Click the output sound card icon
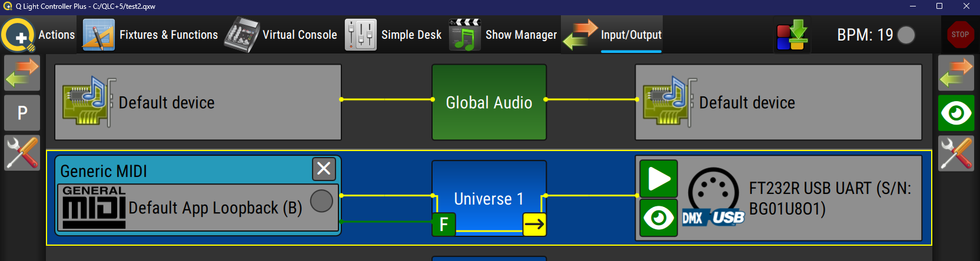This screenshot has height=261, width=980. tap(670, 101)
